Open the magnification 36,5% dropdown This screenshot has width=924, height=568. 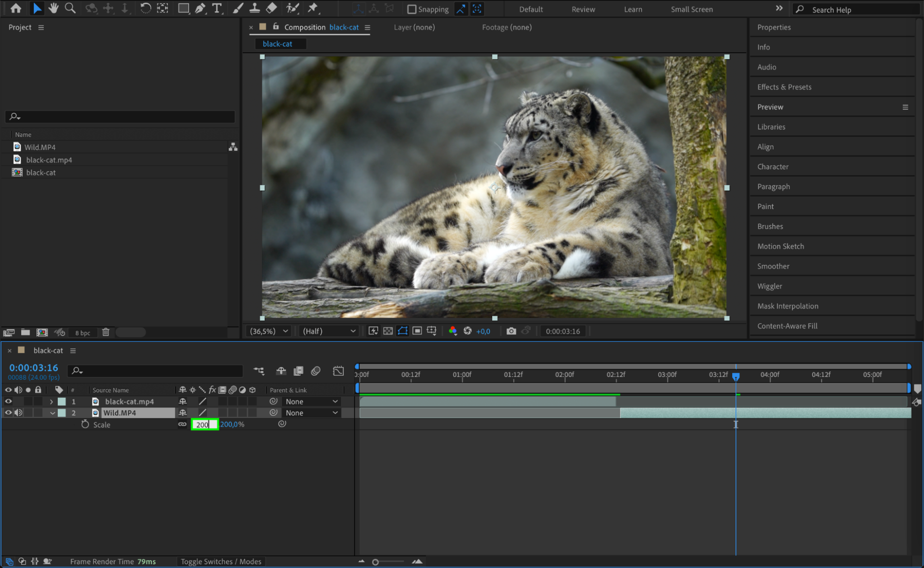[x=269, y=331]
